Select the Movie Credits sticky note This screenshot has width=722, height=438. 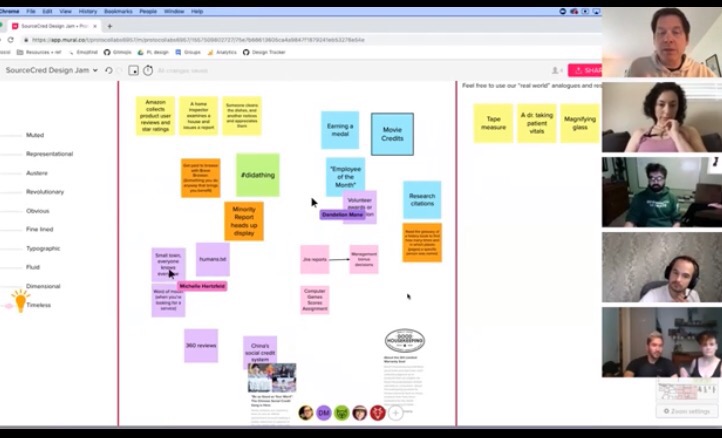tap(392, 134)
